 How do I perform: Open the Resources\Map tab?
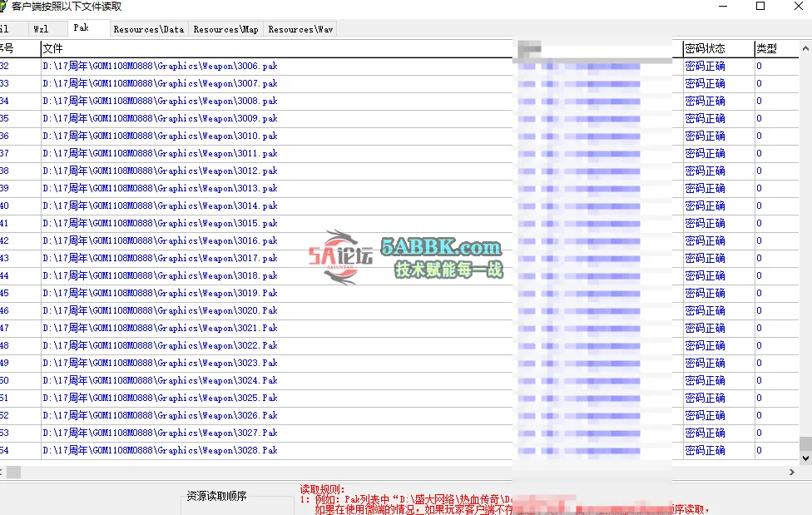pyautogui.click(x=225, y=29)
